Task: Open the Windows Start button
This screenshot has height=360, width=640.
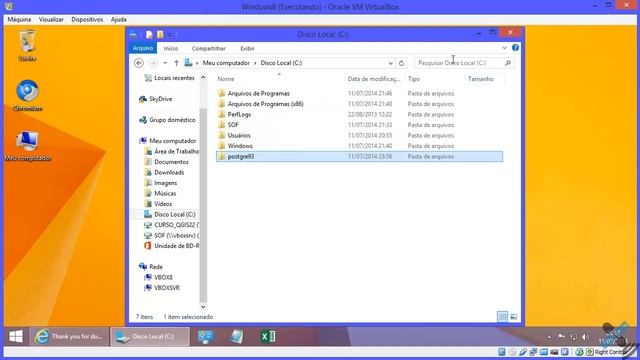Action: tap(16, 336)
